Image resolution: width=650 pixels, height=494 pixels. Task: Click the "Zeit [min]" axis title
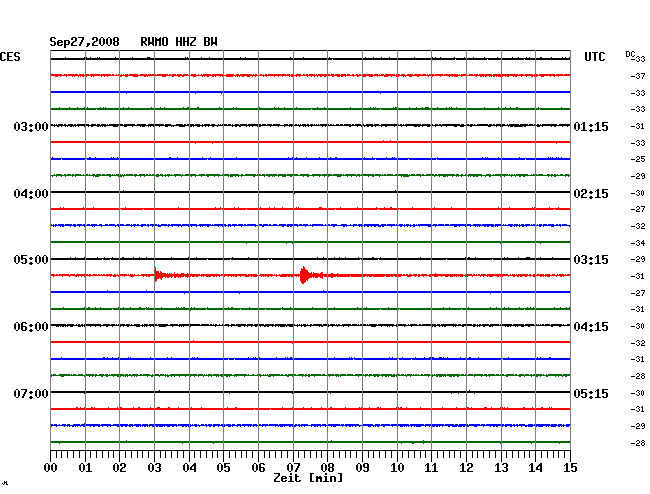(x=308, y=478)
